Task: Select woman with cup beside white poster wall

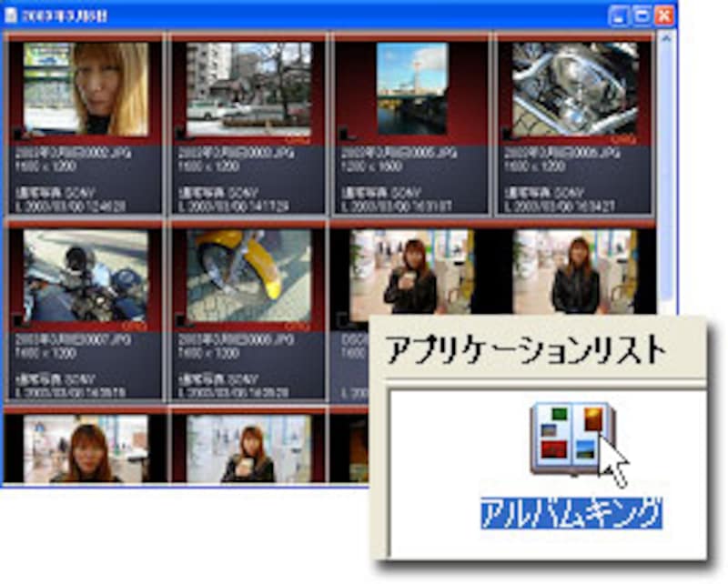Action: tap(248, 448)
